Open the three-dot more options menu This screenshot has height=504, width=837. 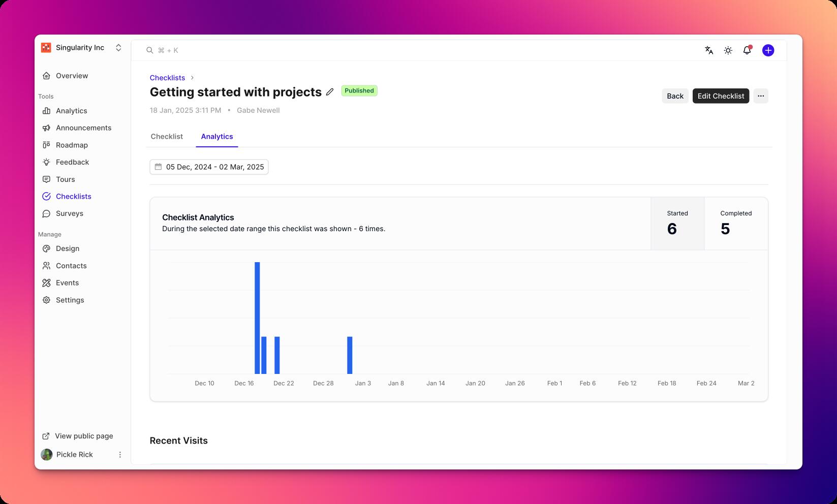(760, 96)
